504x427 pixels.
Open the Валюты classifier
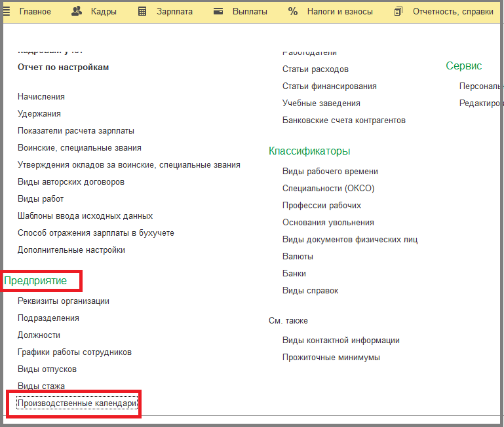point(298,257)
